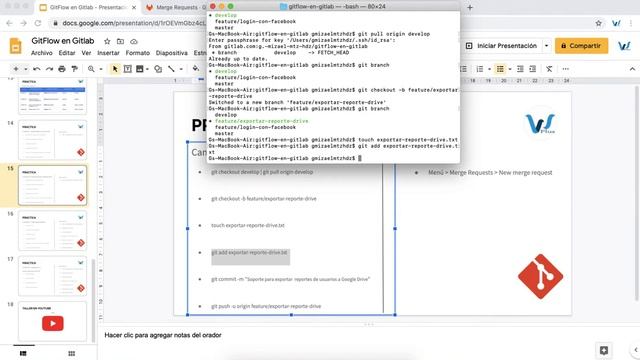The width and height of the screenshot is (640, 360).
Task: Open the toolbar more options ellipsis
Action: click(x=565, y=69)
